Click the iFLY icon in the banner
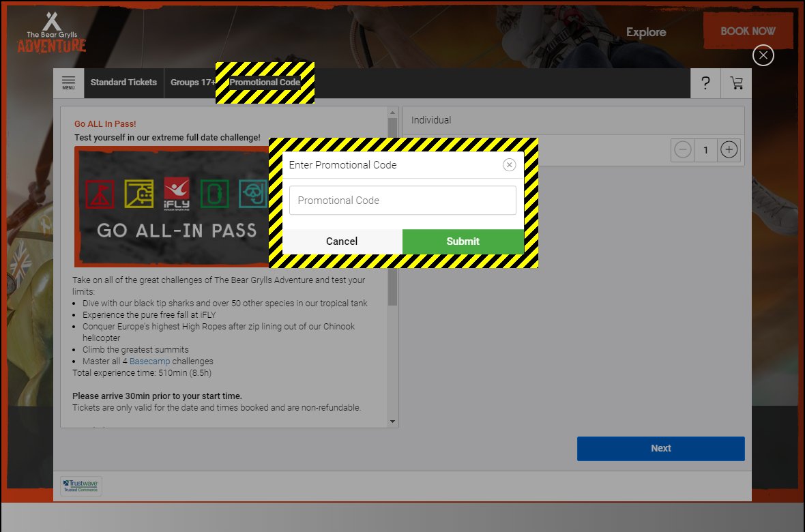 point(177,194)
